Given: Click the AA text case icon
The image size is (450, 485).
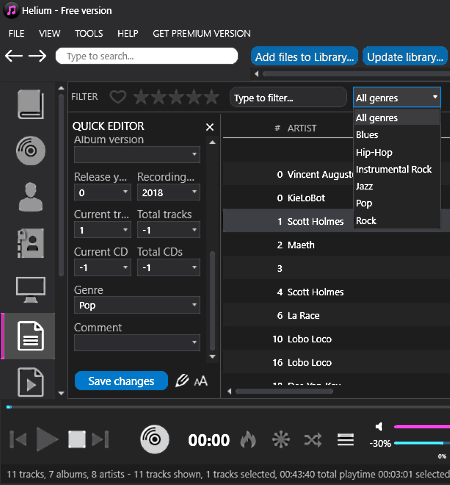Looking at the screenshot, I should tap(201, 381).
